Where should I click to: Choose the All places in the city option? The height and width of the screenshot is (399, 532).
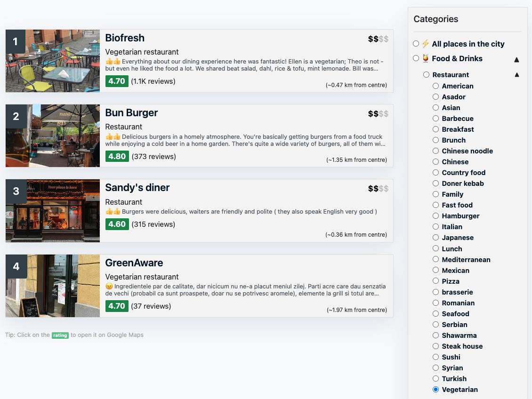tap(416, 44)
